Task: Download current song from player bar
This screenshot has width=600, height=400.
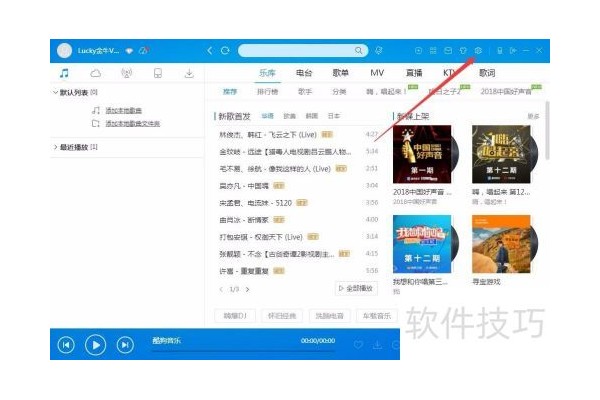Action: point(377,345)
